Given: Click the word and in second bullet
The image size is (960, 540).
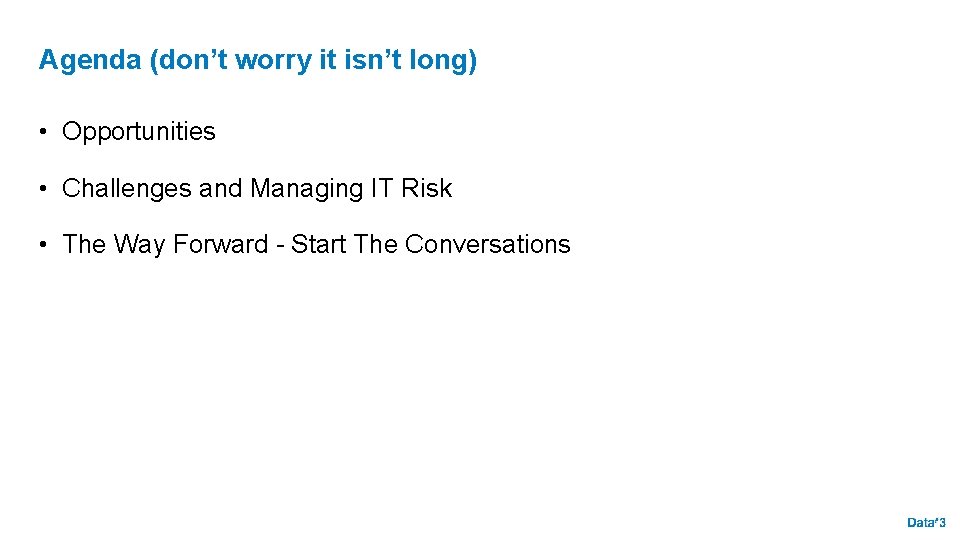Looking at the screenshot, I should (221, 189).
